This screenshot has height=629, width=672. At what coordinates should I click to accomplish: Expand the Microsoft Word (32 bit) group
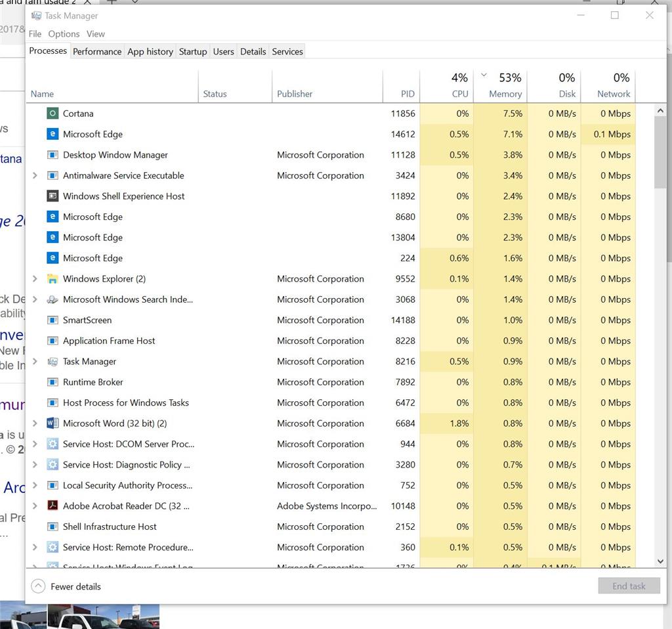tap(35, 423)
